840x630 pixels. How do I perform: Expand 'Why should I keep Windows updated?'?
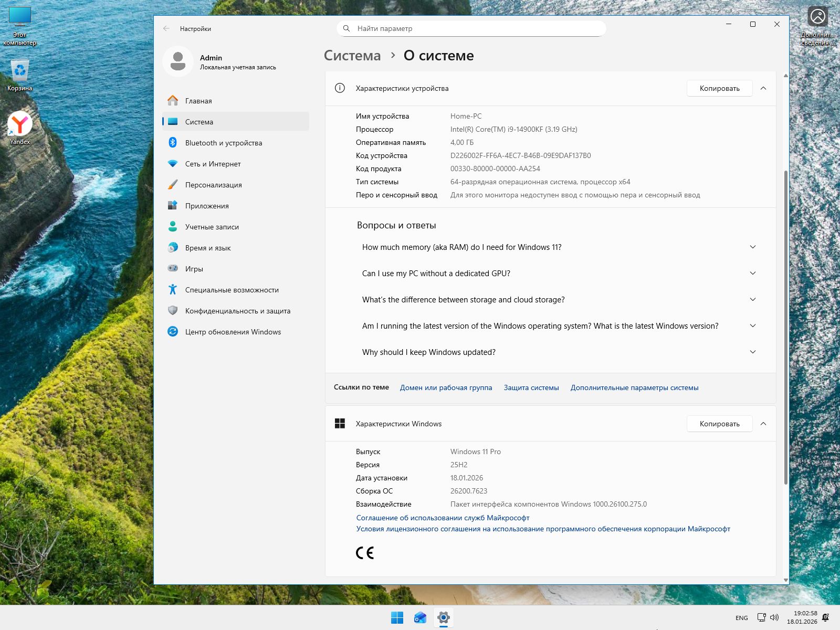752,352
